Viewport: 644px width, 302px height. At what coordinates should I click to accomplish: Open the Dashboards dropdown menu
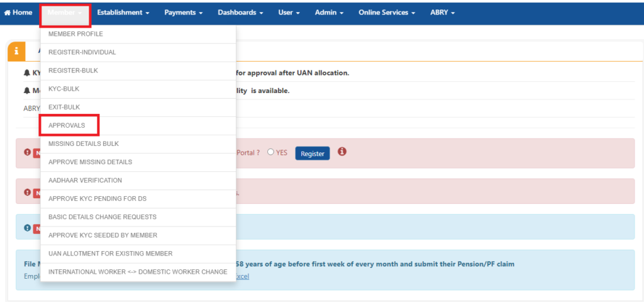241,13
